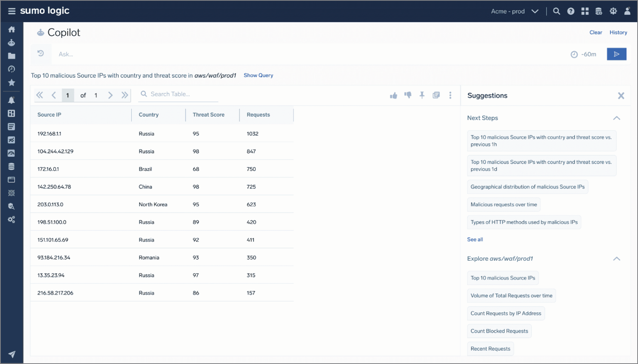Close the Suggestions panel
The height and width of the screenshot is (364, 638).
621,96
